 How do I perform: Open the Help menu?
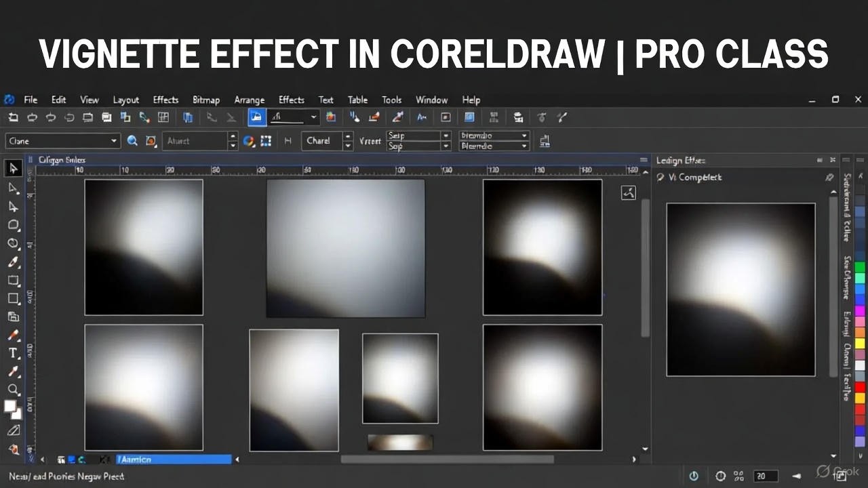point(471,100)
